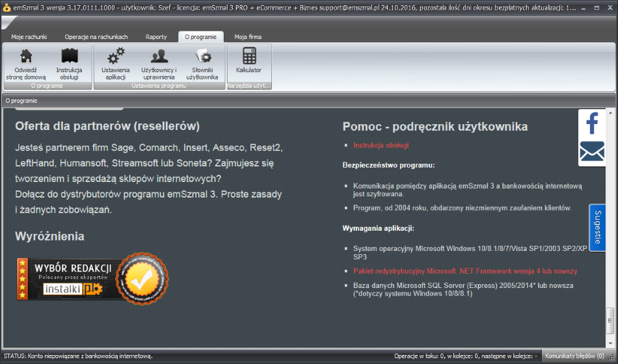Screen dimensions: 618x364
Task: Launch the Kalkulator tool
Action: pyautogui.click(x=249, y=61)
